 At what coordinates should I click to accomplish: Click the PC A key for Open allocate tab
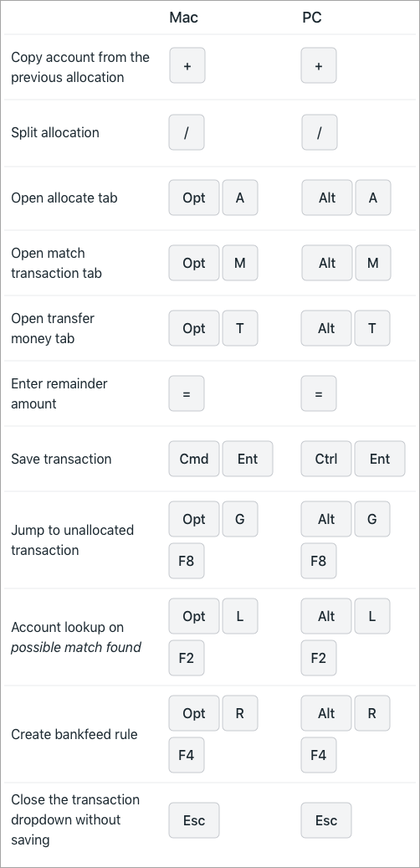tap(372, 198)
